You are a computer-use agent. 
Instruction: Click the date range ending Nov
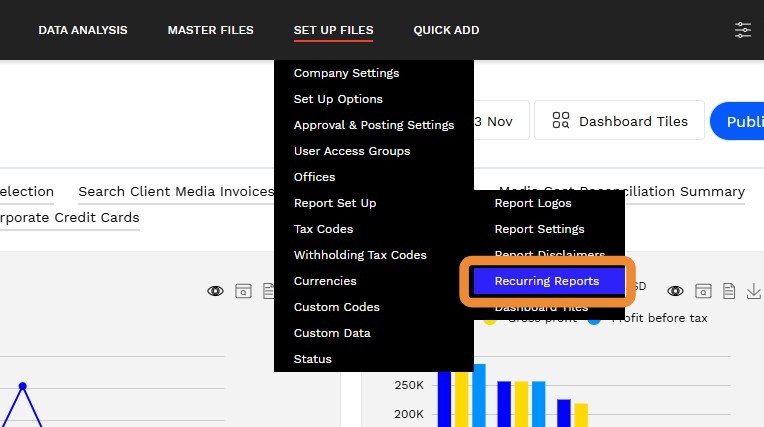(501, 121)
